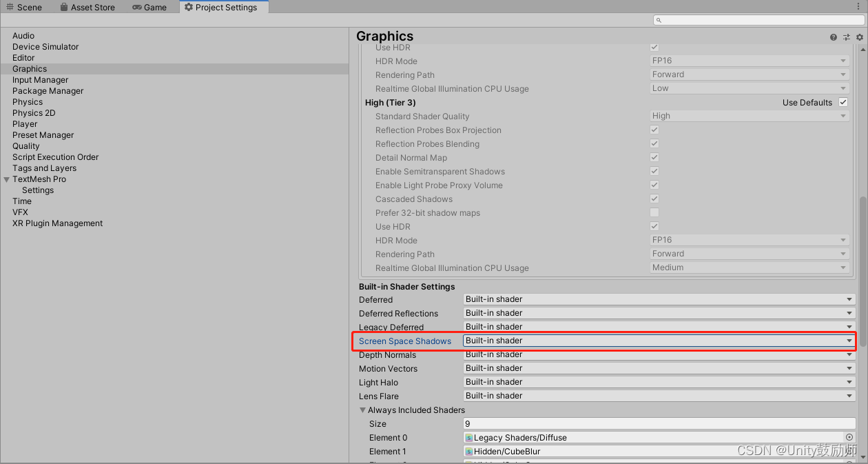Image resolution: width=868 pixels, height=464 pixels.
Task: Open the Graphics help documentation icon
Action: tap(834, 37)
